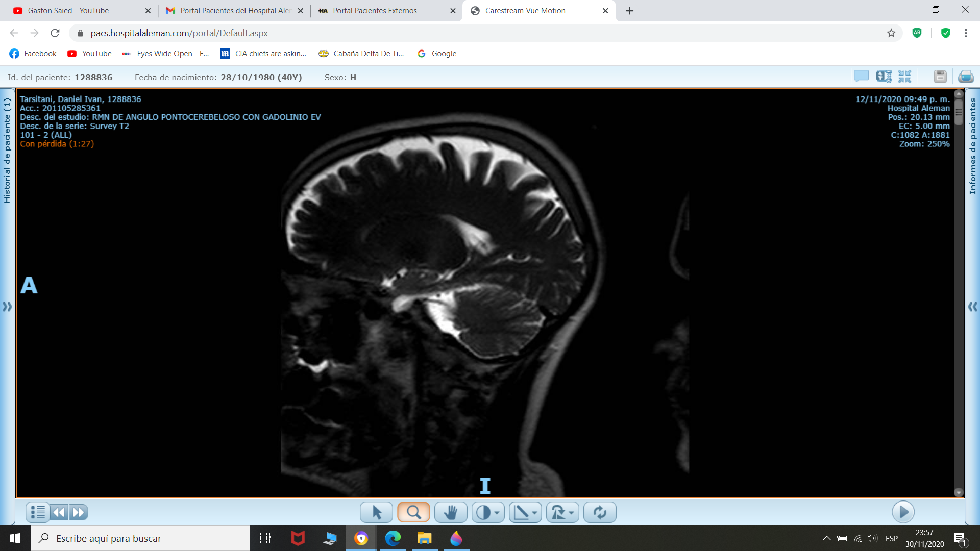Open the Informes de pacientes side tab
The image size is (980, 551).
tap(972, 146)
